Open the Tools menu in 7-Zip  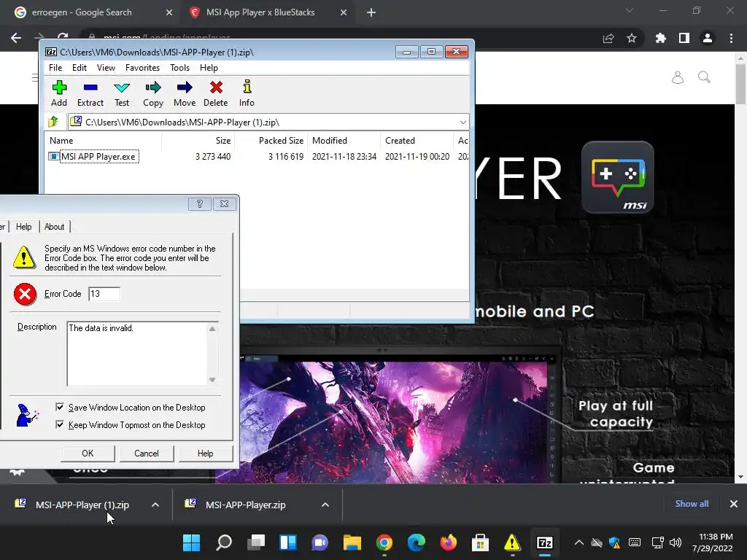point(179,68)
